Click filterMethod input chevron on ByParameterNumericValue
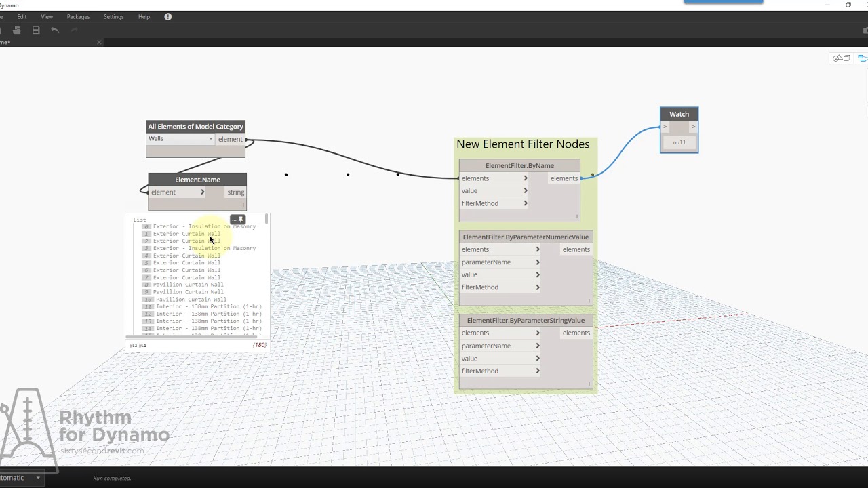Image resolution: width=868 pixels, height=488 pixels. pyautogui.click(x=538, y=287)
